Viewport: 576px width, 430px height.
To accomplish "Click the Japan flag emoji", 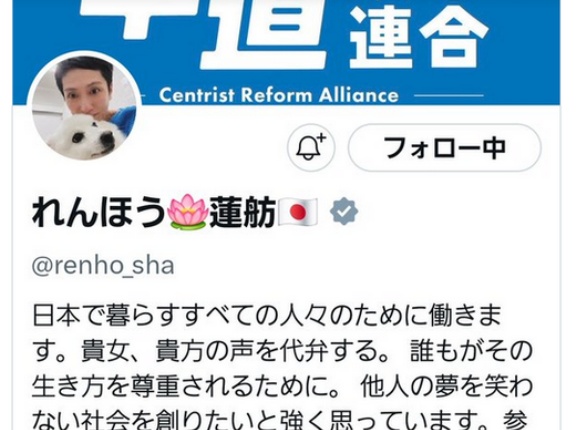I will (x=298, y=212).
